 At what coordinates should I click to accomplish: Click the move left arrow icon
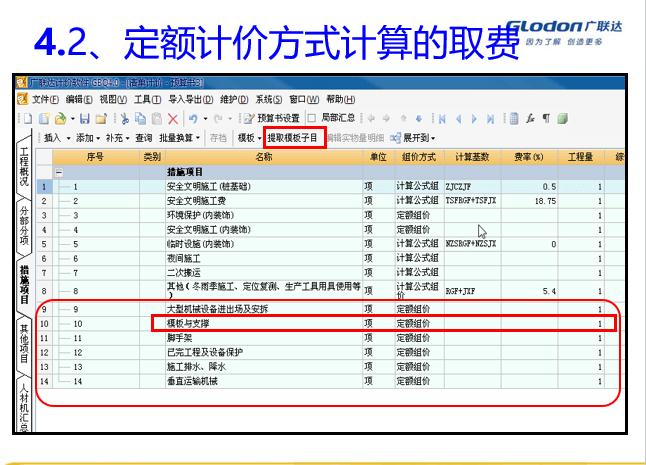point(371,119)
